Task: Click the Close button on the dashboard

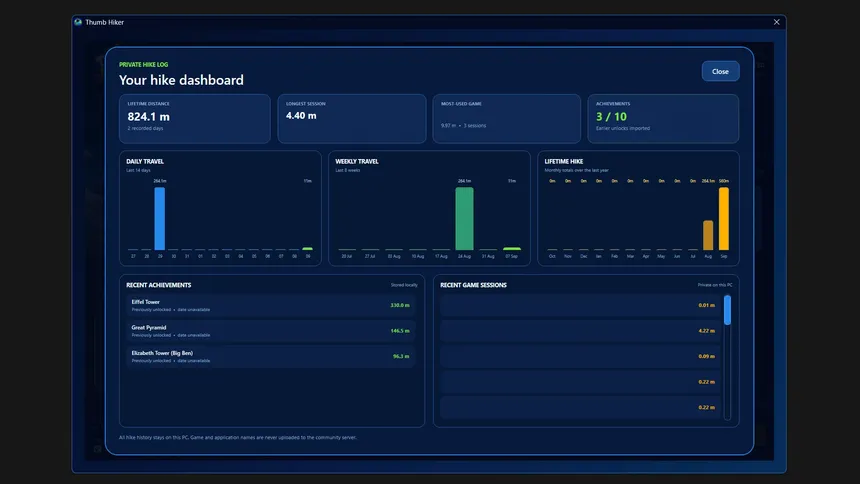Action: coord(720,71)
